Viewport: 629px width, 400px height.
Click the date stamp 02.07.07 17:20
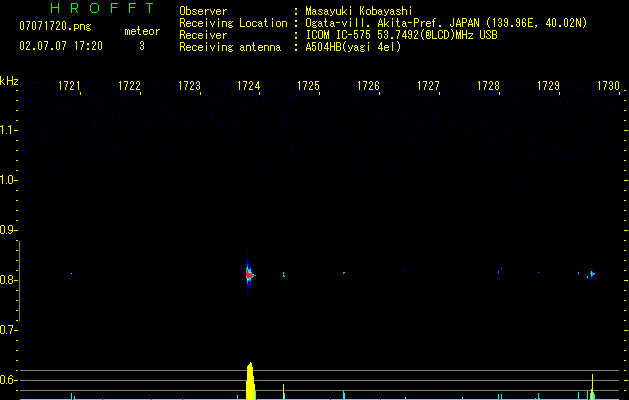tap(61, 46)
